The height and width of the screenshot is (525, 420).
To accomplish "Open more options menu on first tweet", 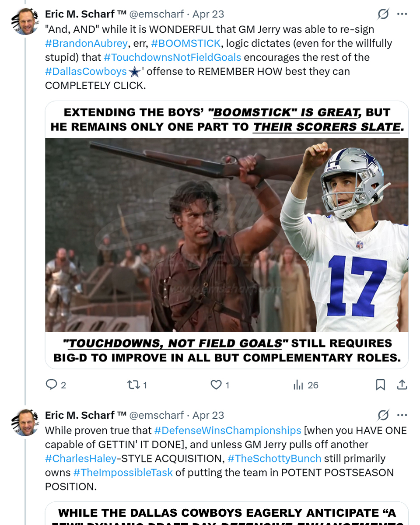I will click(402, 14).
